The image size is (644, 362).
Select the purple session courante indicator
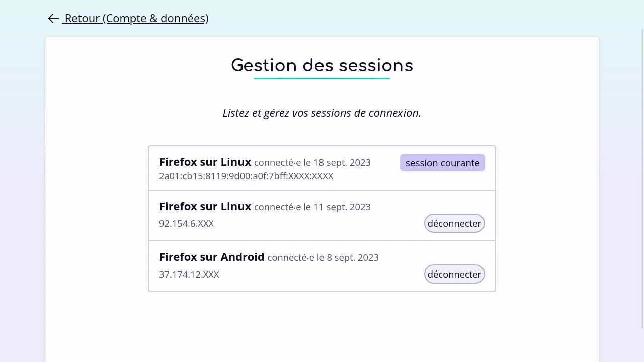tap(443, 163)
